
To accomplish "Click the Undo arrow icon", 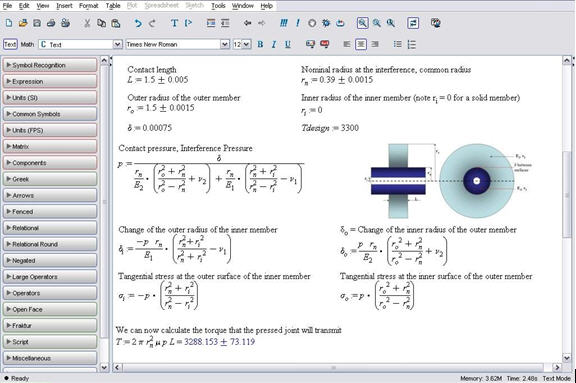I will point(138,23).
